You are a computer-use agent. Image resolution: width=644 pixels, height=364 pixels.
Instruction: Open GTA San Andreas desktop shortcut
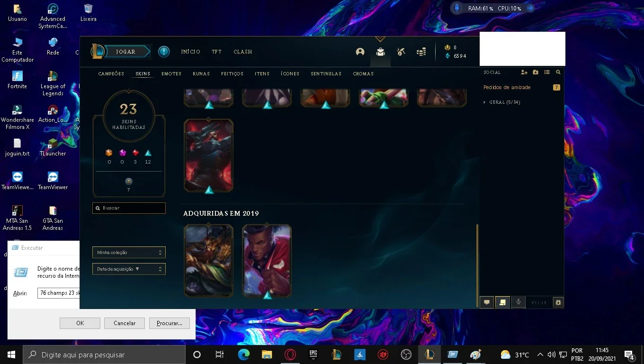coord(53,218)
